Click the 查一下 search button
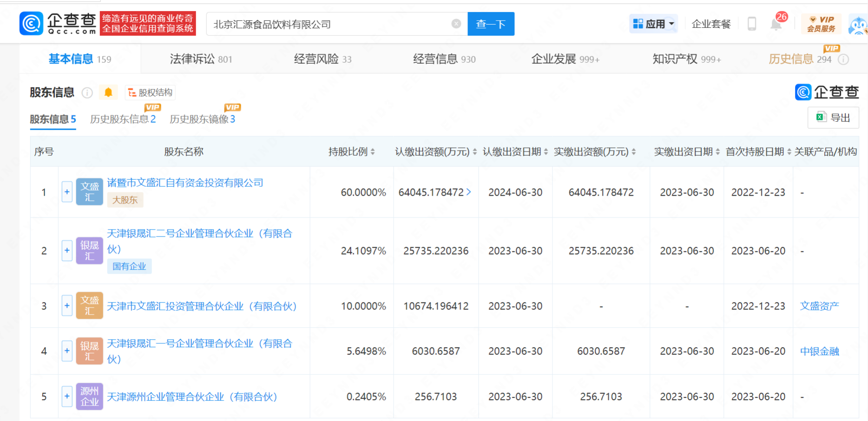 (491, 24)
